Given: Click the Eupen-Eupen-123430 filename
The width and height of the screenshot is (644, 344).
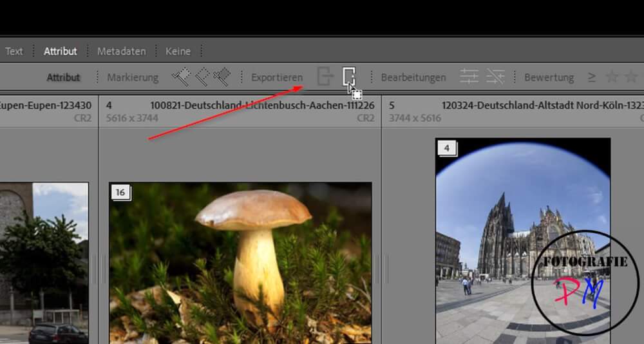Looking at the screenshot, I should [46, 106].
